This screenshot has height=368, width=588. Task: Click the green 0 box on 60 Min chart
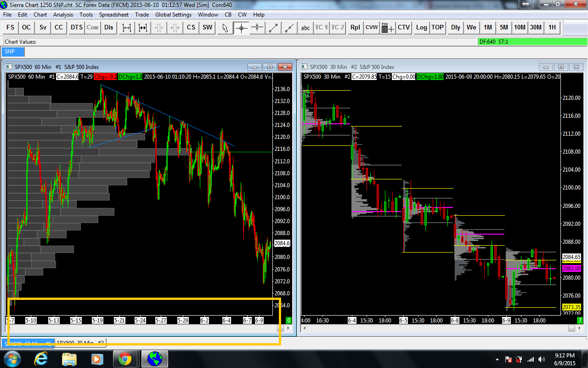pyautogui.click(x=289, y=320)
